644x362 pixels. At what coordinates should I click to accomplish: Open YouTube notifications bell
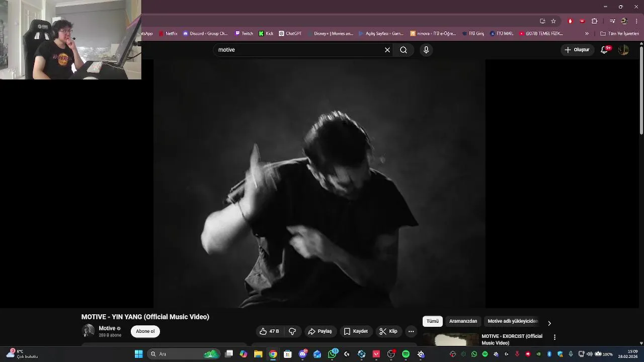tap(605, 50)
